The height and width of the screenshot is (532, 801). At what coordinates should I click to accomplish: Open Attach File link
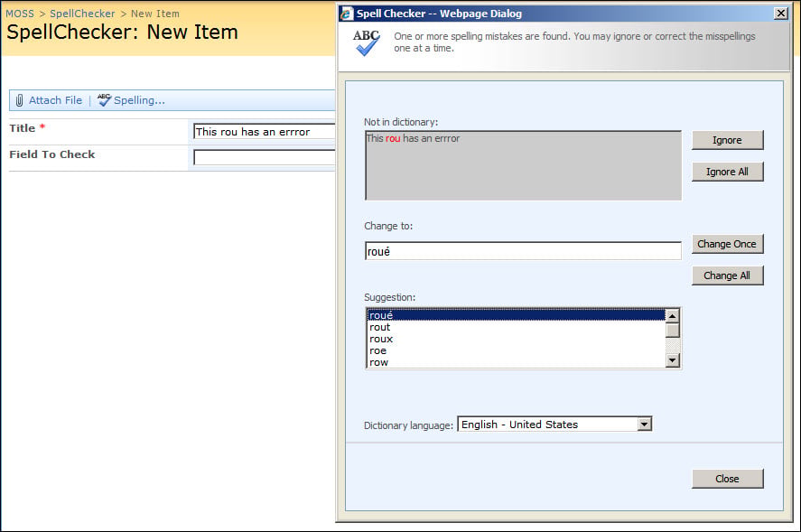tap(55, 100)
